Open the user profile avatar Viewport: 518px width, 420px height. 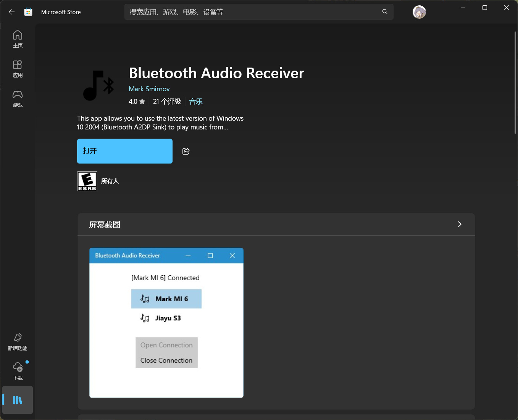[x=419, y=12]
